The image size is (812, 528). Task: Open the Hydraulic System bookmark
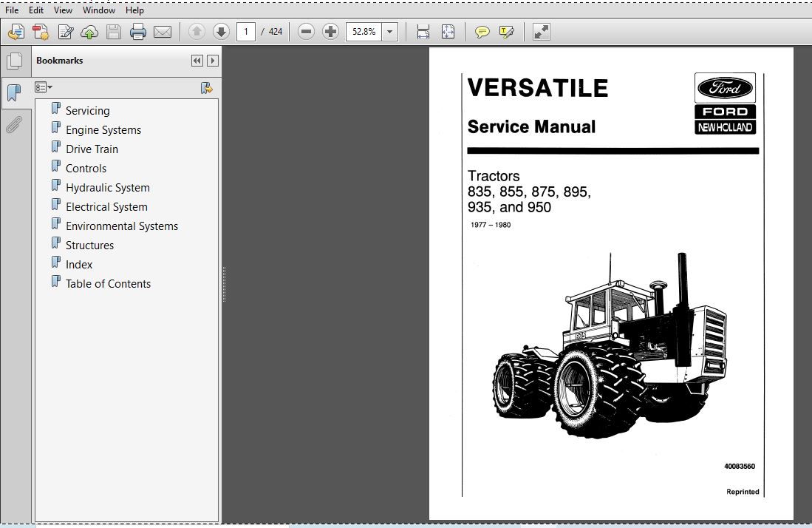point(108,187)
